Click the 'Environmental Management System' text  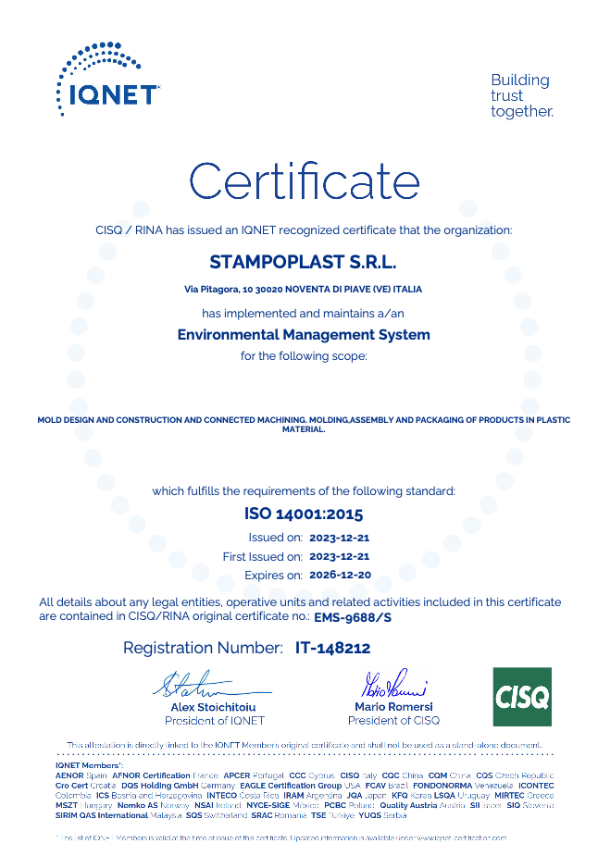tap(304, 334)
